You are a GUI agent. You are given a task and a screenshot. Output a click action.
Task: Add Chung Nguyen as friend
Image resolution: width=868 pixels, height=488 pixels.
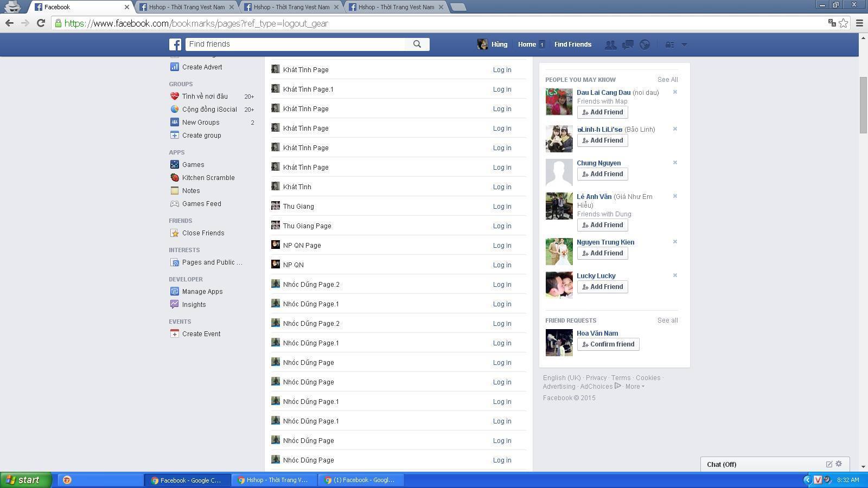[x=602, y=174]
